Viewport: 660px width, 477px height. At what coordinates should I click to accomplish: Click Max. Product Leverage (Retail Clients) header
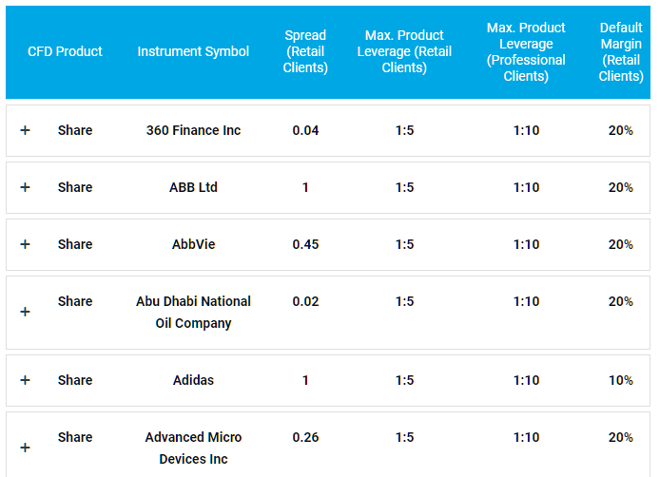[405, 51]
